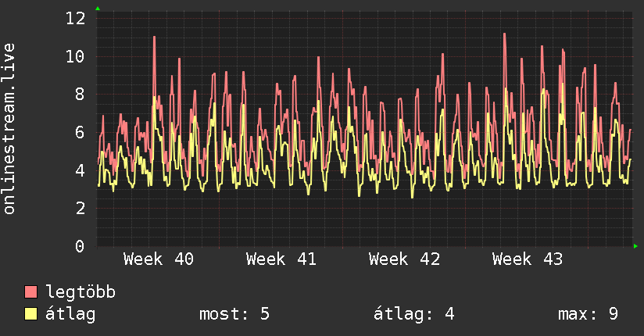Select the átlag legend label

click(70, 314)
